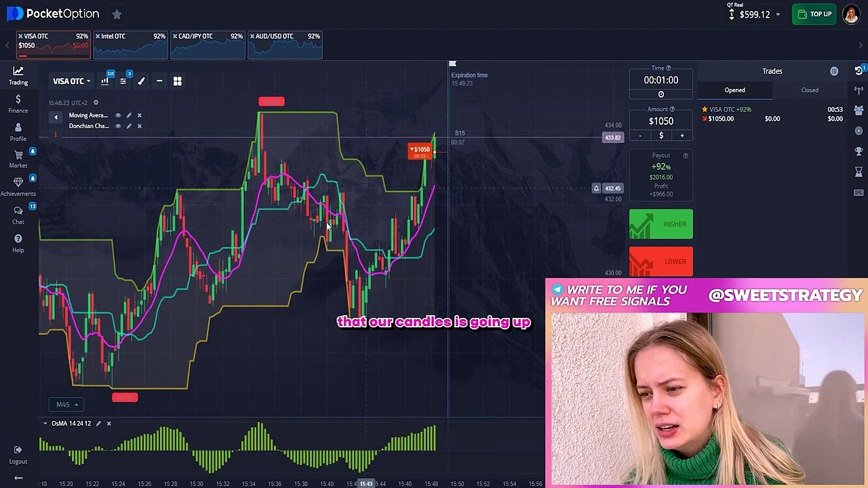868x488 pixels.
Task: Open the Finance section
Action: [18, 104]
